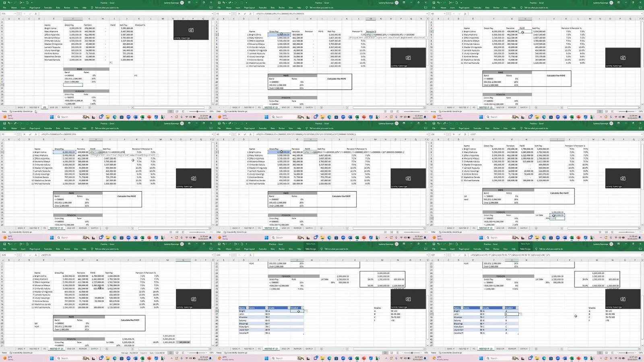Open Name filter dropdown in bottom-middle screenshot table
Image resolution: width=644 pixels, height=362 pixels.
(x=247, y=308)
